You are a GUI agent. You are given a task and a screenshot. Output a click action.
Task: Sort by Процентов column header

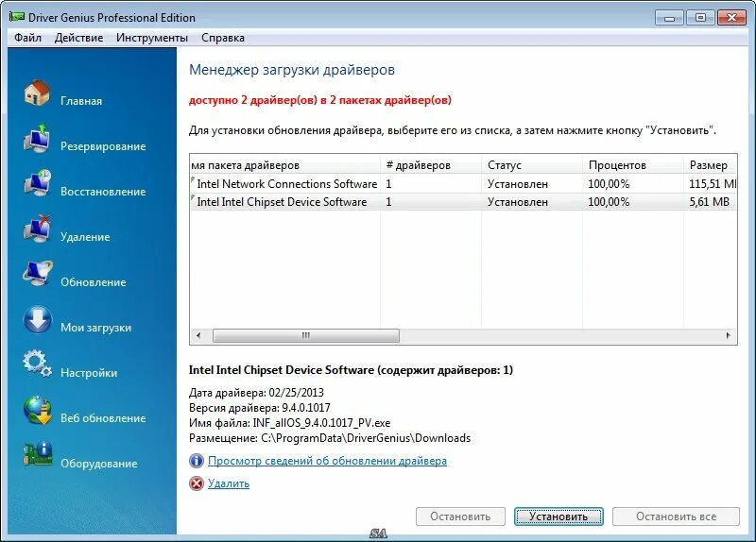632,164
